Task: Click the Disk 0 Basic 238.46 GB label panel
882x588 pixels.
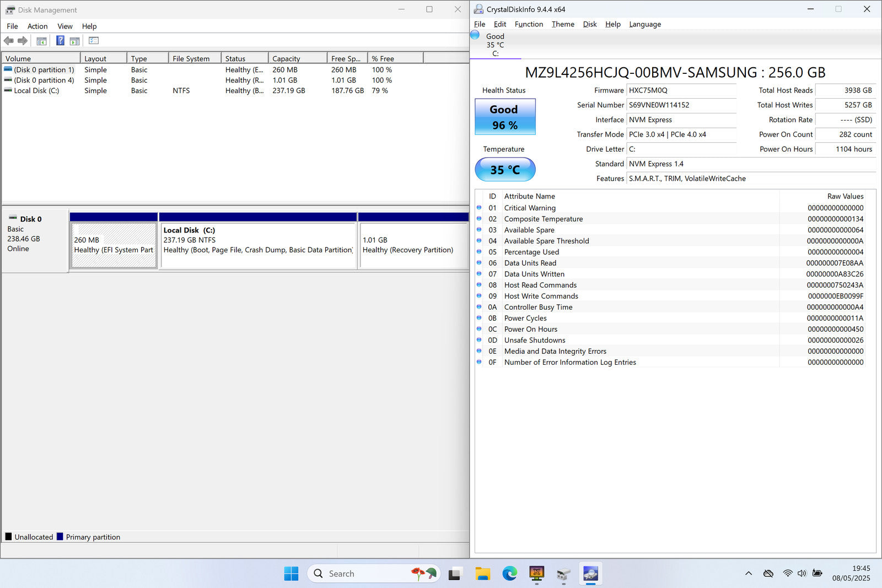Action: pos(35,240)
